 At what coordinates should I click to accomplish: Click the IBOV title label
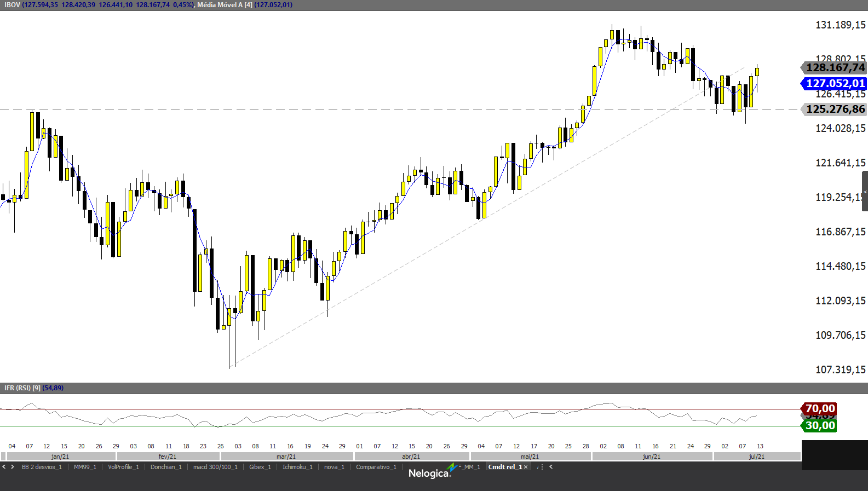12,5
